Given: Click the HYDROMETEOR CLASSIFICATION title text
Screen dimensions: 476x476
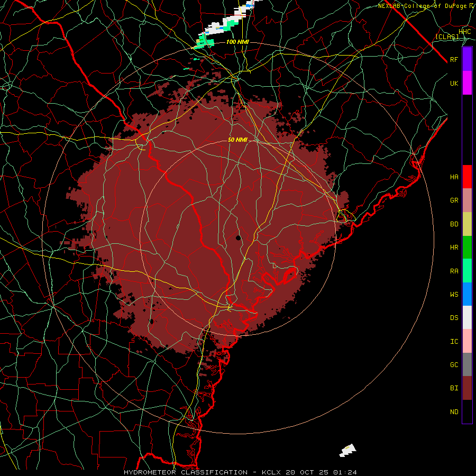Looking at the screenshot, I should (186, 472).
